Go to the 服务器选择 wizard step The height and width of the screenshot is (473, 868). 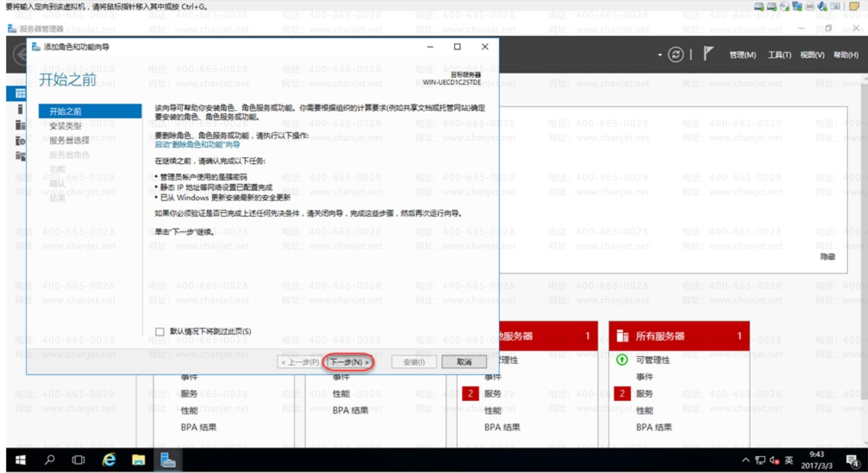(x=69, y=140)
